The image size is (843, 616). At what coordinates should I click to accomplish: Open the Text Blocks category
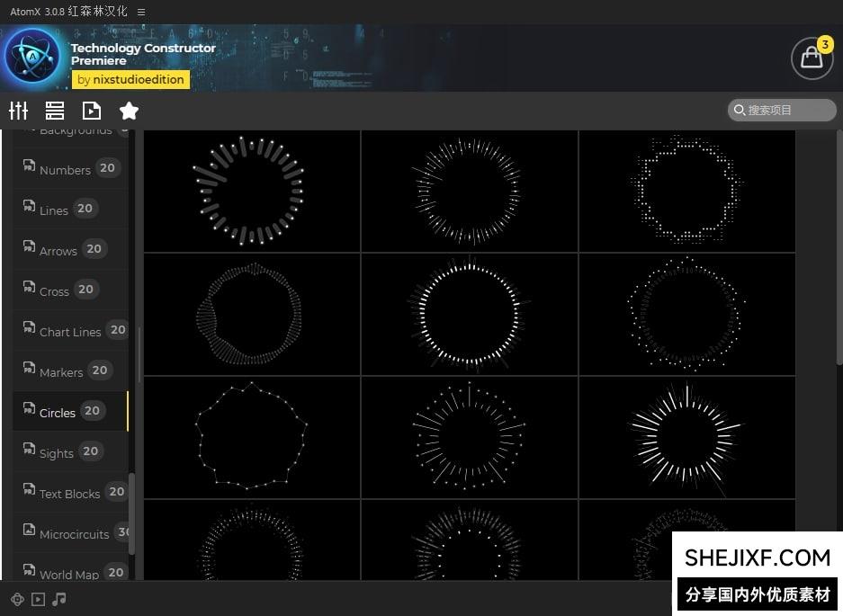69,493
